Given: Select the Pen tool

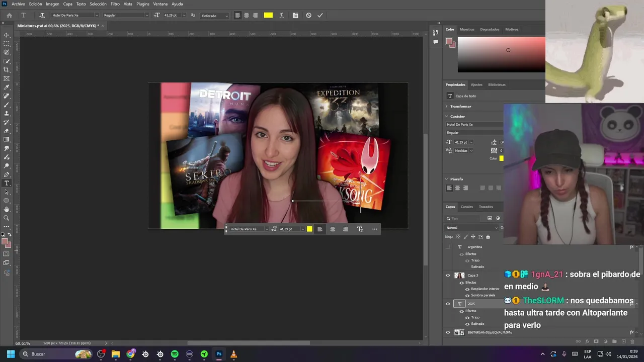Looking at the screenshot, I should 7,174.
